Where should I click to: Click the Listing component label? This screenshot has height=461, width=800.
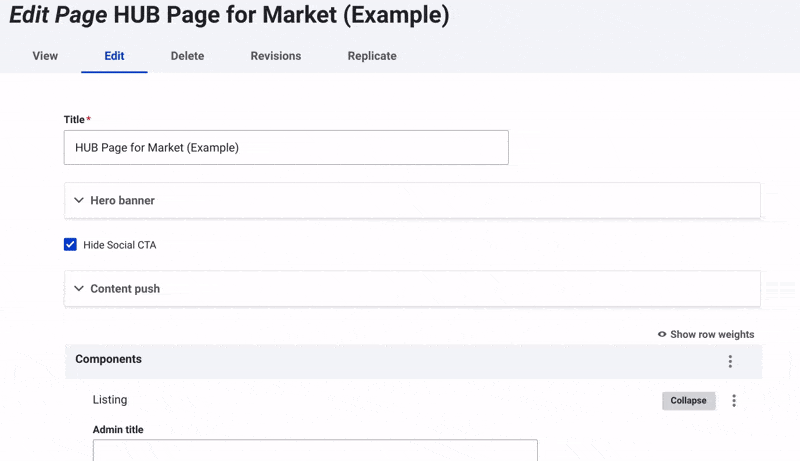click(x=110, y=400)
